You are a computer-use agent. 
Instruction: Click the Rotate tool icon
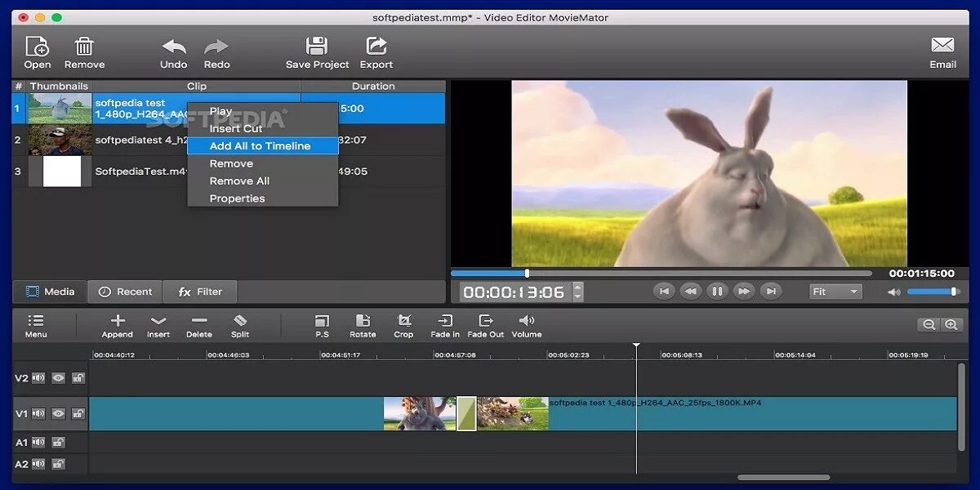click(x=363, y=321)
